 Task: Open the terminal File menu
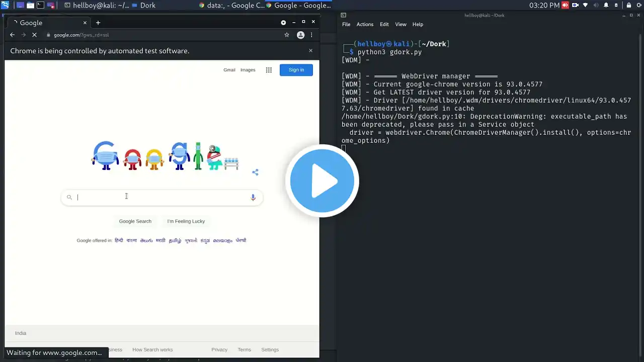click(346, 24)
